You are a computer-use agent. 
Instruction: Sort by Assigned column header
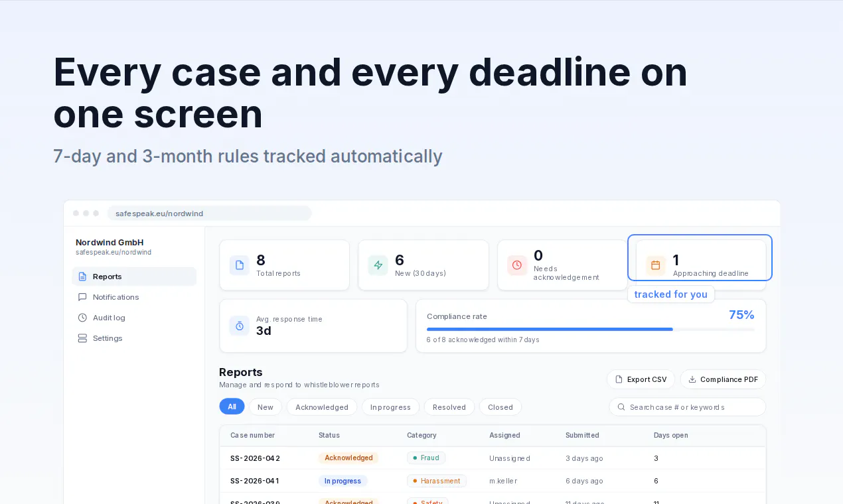click(505, 436)
